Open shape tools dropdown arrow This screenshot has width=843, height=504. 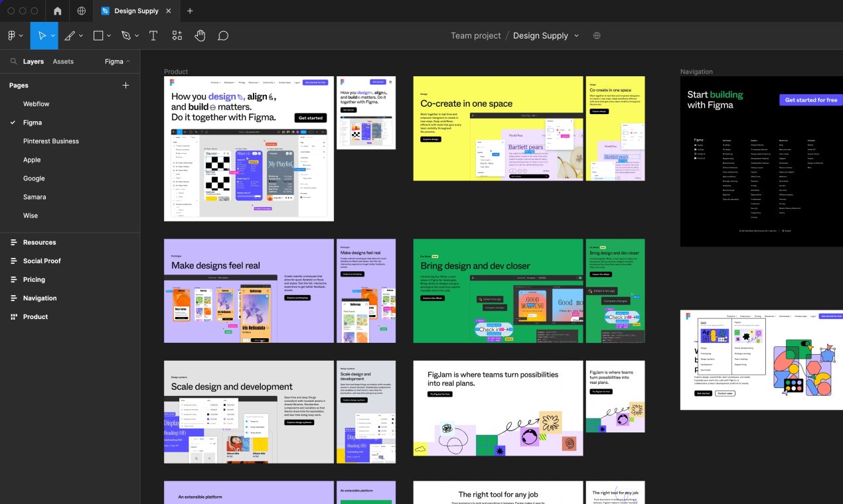point(110,36)
